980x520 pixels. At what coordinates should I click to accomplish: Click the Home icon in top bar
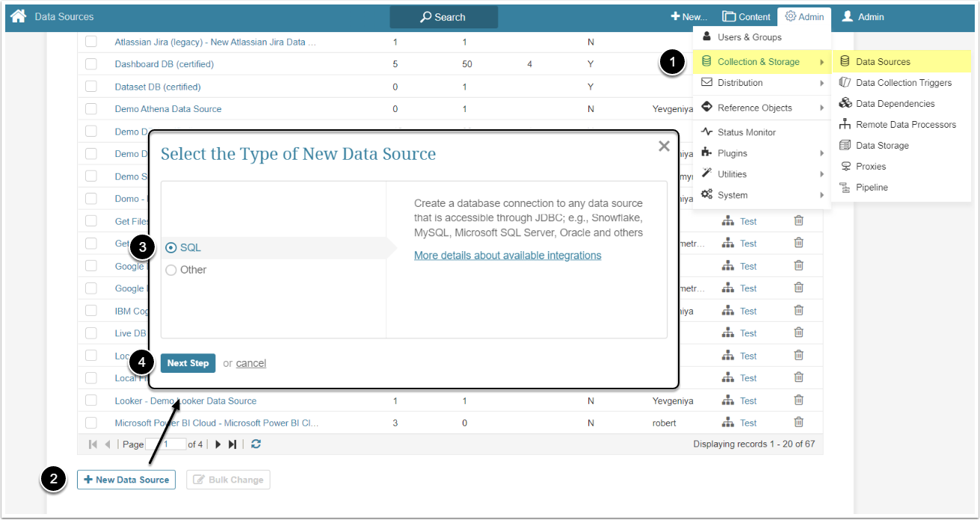coord(19,16)
